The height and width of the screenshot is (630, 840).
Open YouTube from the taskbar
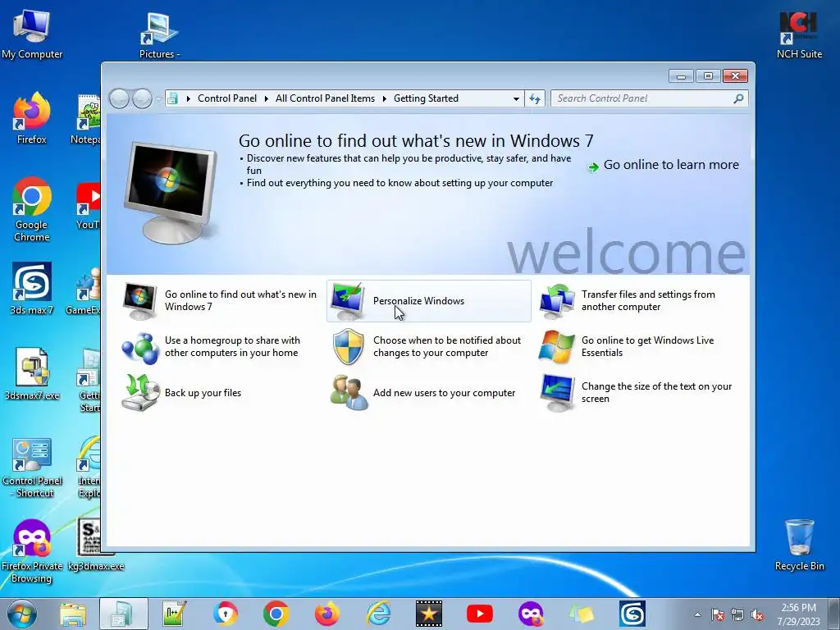pyautogui.click(x=479, y=614)
